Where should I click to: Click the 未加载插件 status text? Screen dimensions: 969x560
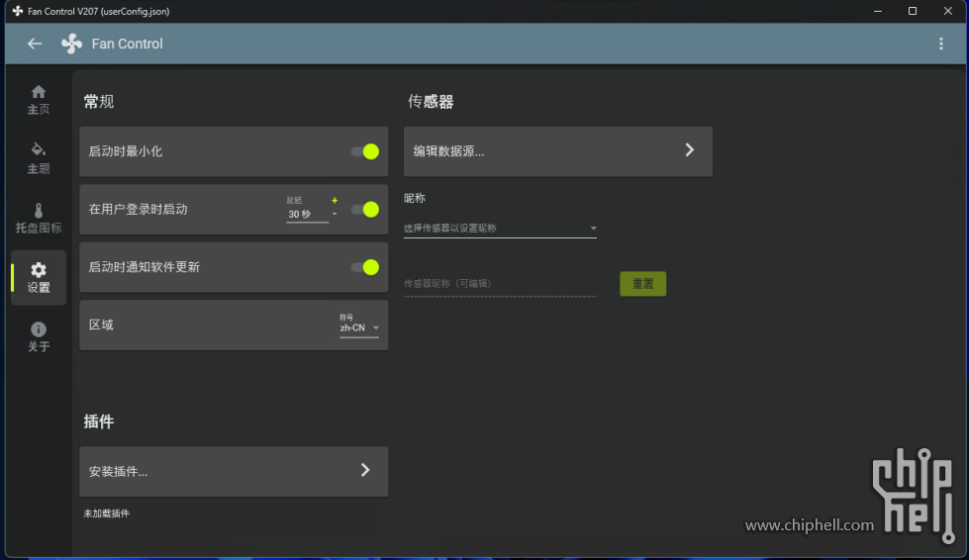(107, 513)
